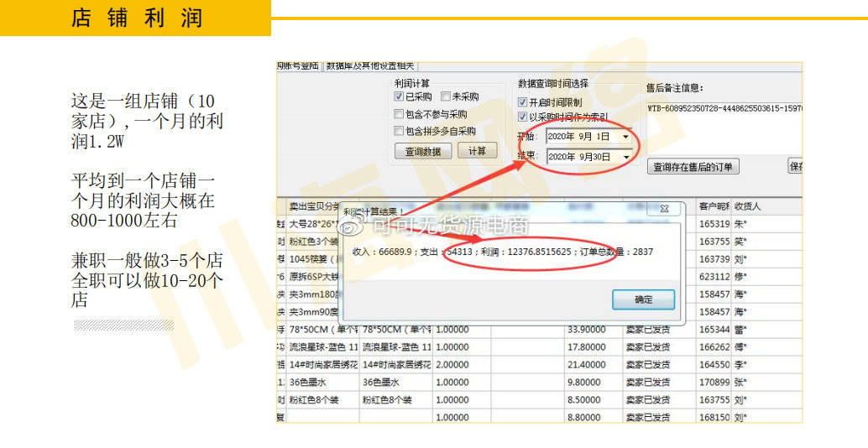The height and width of the screenshot is (448, 868).
Task: Tick the 未采购 checkbox
Action: pyautogui.click(x=447, y=96)
